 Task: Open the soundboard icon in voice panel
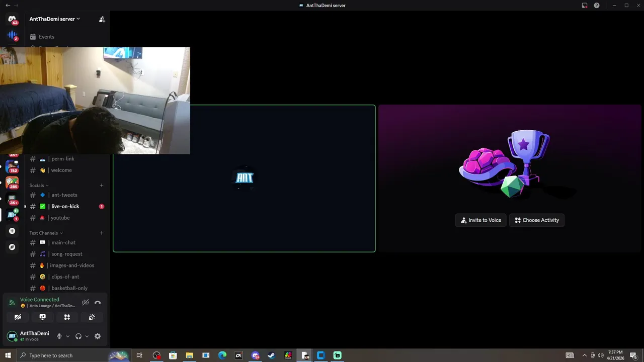[x=92, y=317]
